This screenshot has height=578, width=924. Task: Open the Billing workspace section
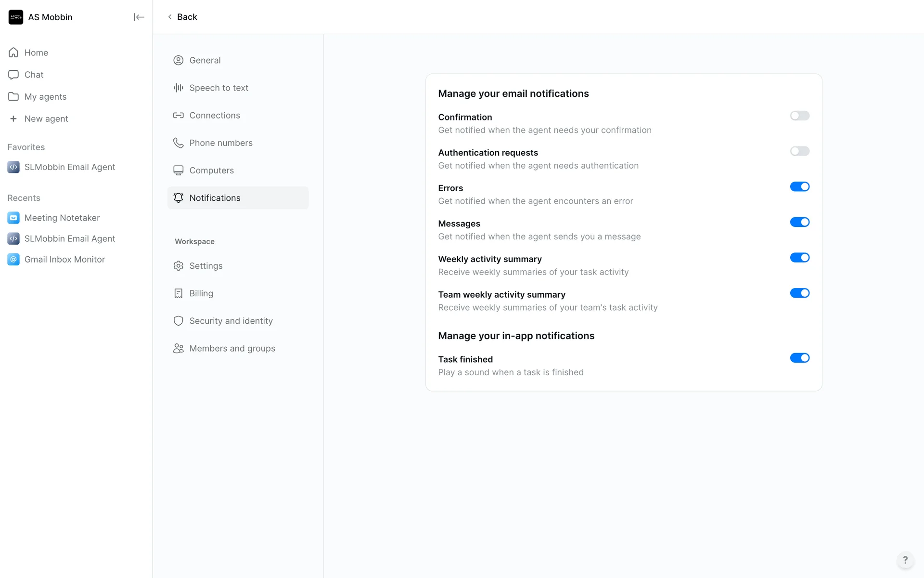pos(201,293)
